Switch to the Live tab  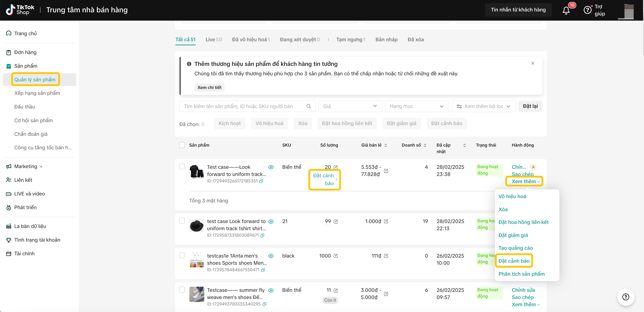pyautogui.click(x=213, y=39)
